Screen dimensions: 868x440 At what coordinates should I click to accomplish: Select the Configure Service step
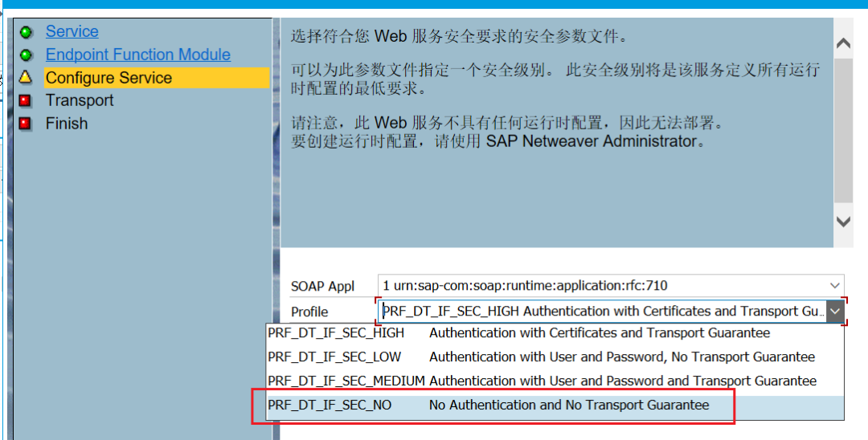click(157, 78)
